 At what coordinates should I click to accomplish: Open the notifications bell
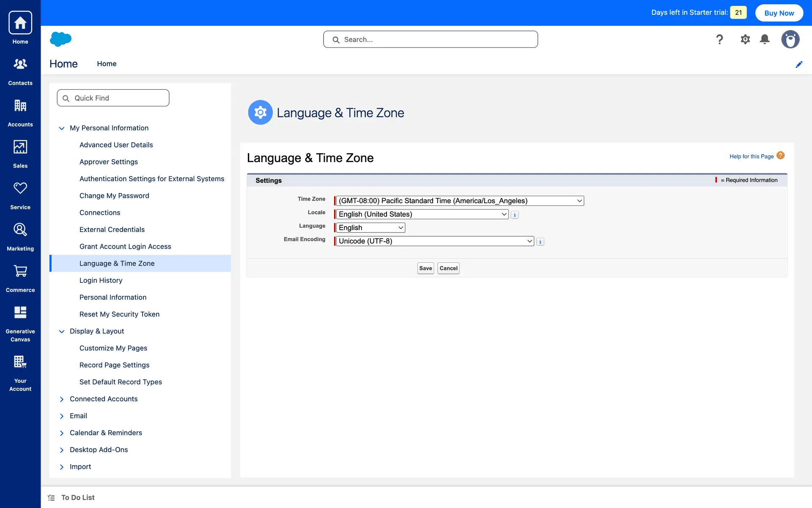click(765, 39)
